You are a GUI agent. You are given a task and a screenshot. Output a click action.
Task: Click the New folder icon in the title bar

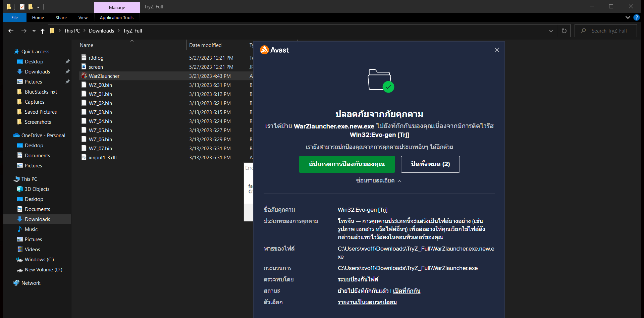(x=31, y=7)
